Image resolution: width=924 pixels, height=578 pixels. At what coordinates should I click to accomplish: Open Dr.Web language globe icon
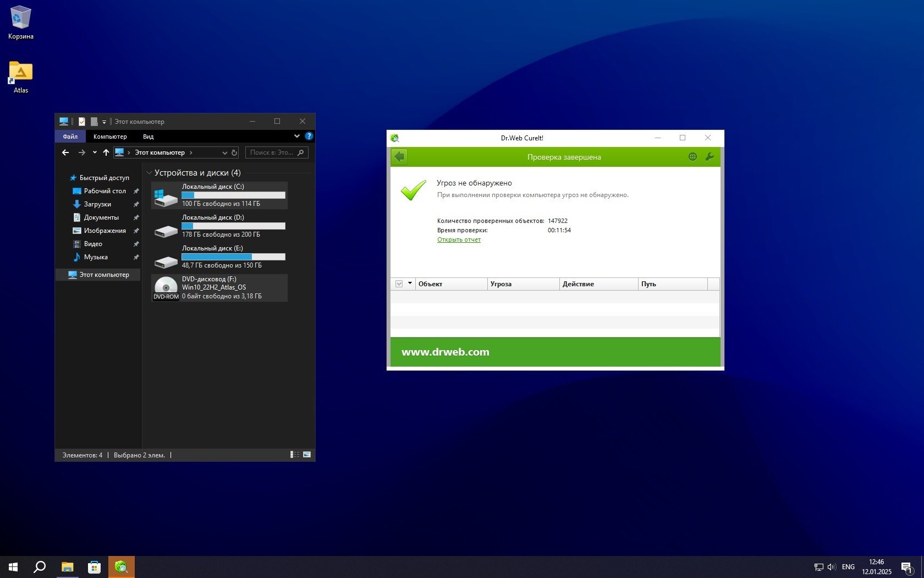tap(692, 157)
